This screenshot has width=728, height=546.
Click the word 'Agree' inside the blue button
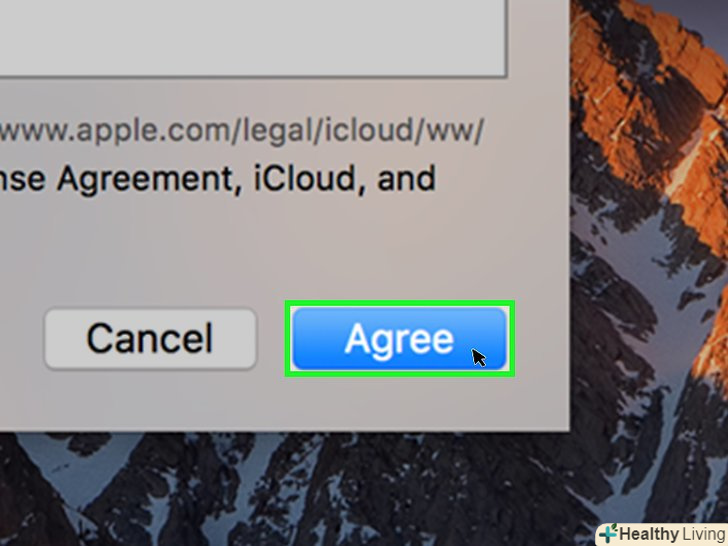pyautogui.click(x=399, y=340)
